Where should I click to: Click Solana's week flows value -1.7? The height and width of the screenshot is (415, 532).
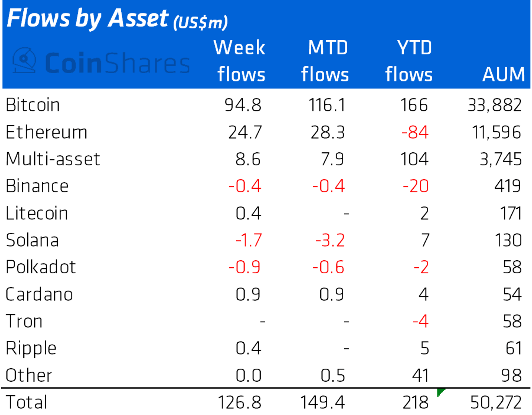click(x=249, y=240)
